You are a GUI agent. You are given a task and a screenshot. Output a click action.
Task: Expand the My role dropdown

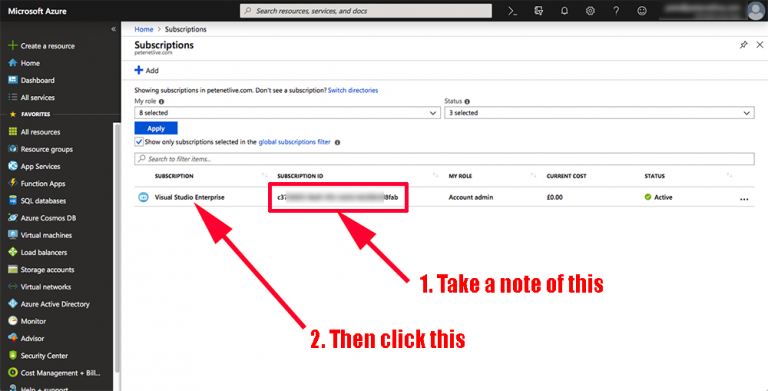287,113
